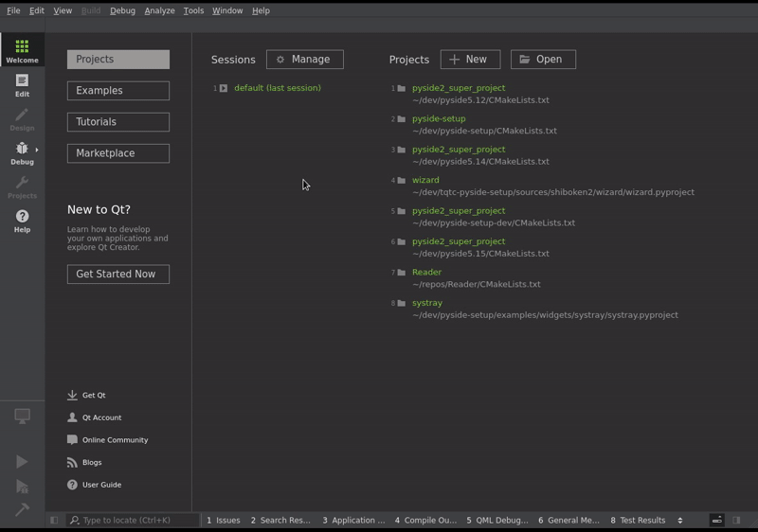Click folder icon beside Reader project
758x532 pixels.
401,273
